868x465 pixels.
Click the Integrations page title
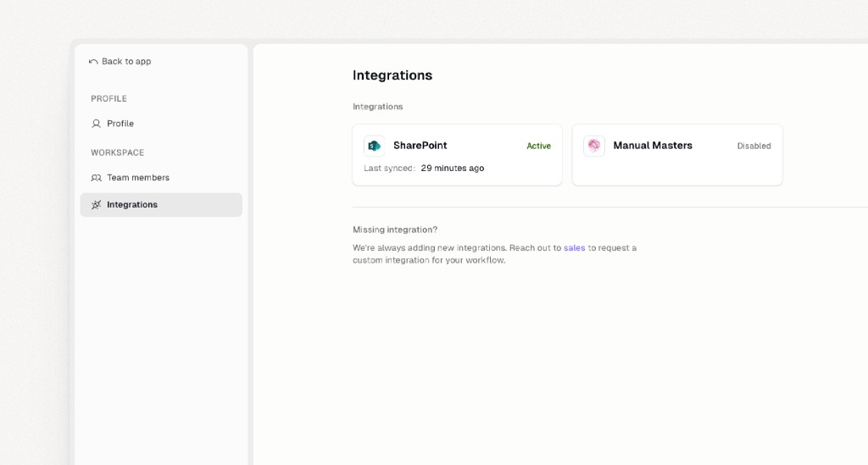[392, 75]
